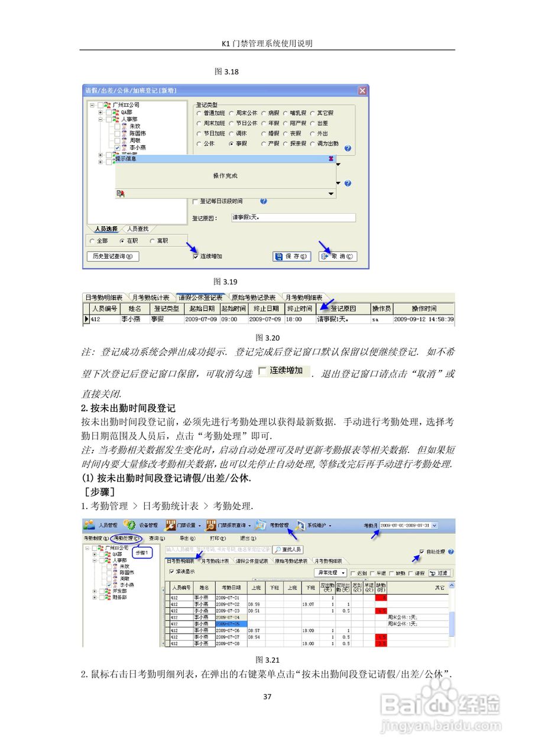Click the help icon right of the 提示信息 popup
Screen dimensions: 535x756
348,184
